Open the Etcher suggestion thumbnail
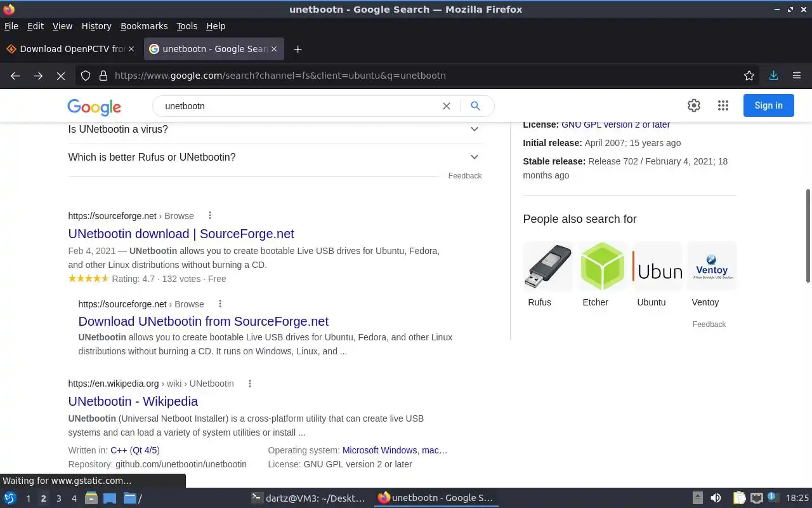The image size is (812, 508). point(602,265)
